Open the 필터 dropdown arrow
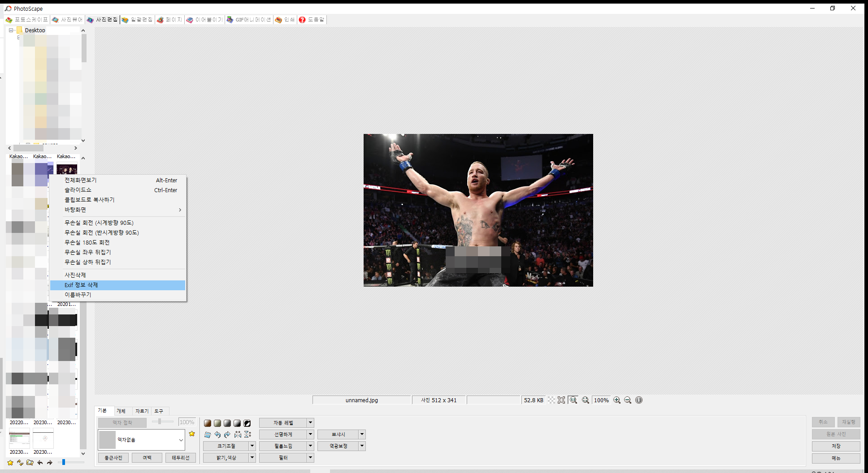This screenshot has width=868, height=473. [310, 458]
